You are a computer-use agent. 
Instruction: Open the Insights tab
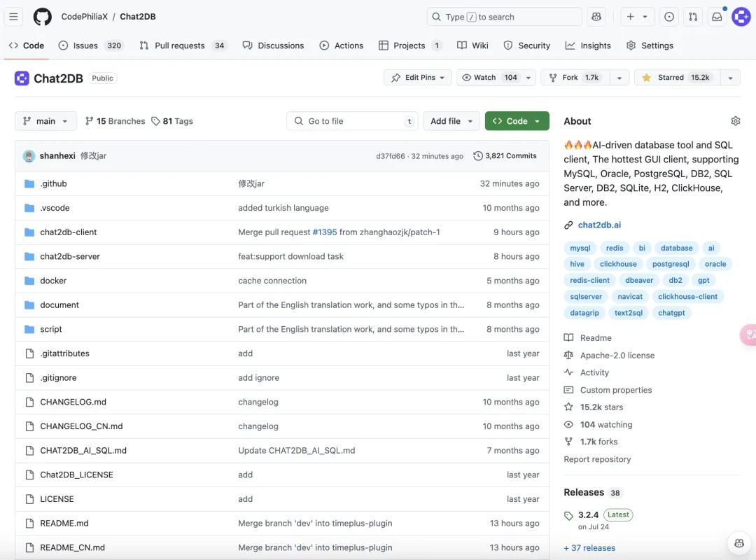coord(588,45)
